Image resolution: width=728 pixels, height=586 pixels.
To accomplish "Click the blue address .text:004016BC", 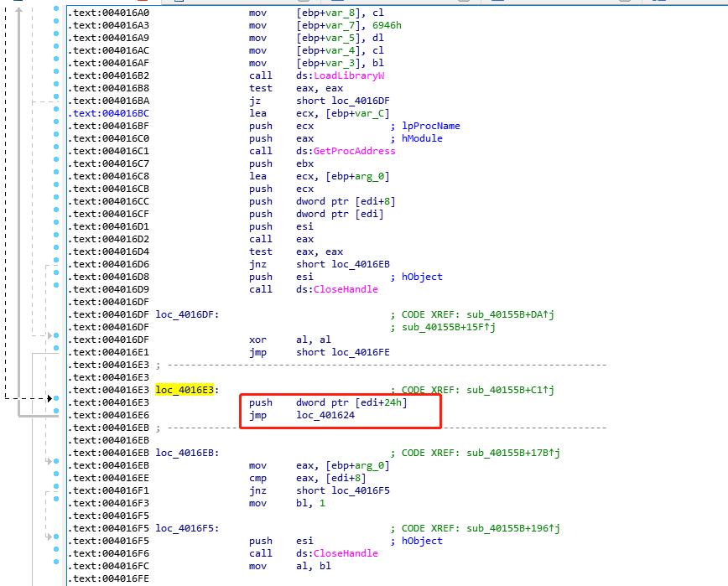I will [x=97, y=113].
